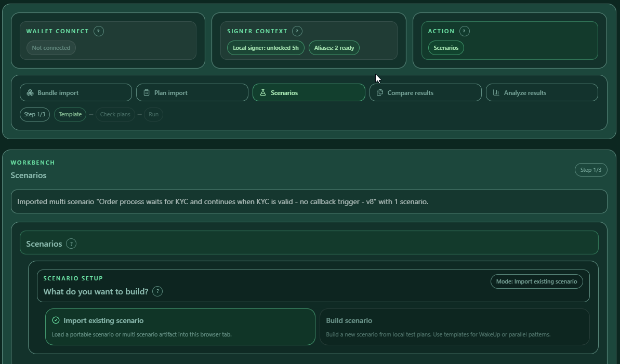The height and width of the screenshot is (364, 620).
Task: Open Action help question icon
Action: [464, 31]
